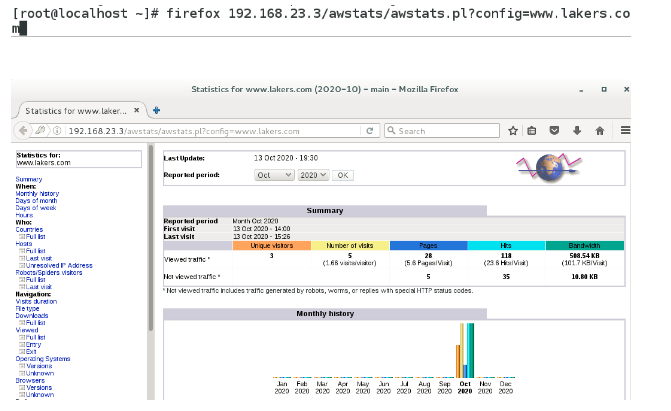Show site information icon in URL bar

pos(57,131)
